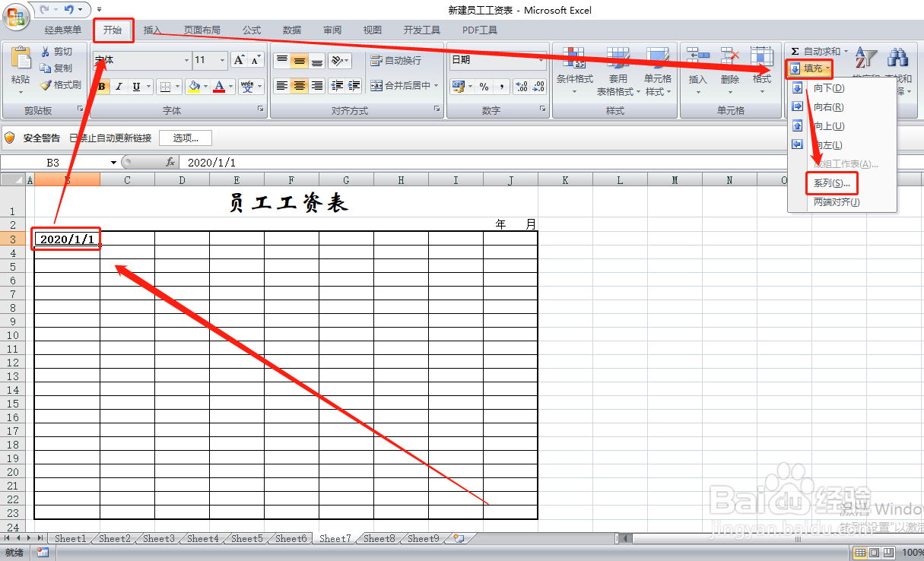Apply red font color A
Image resolution: width=924 pixels, height=561 pixels.
click(x=220, y=87)
